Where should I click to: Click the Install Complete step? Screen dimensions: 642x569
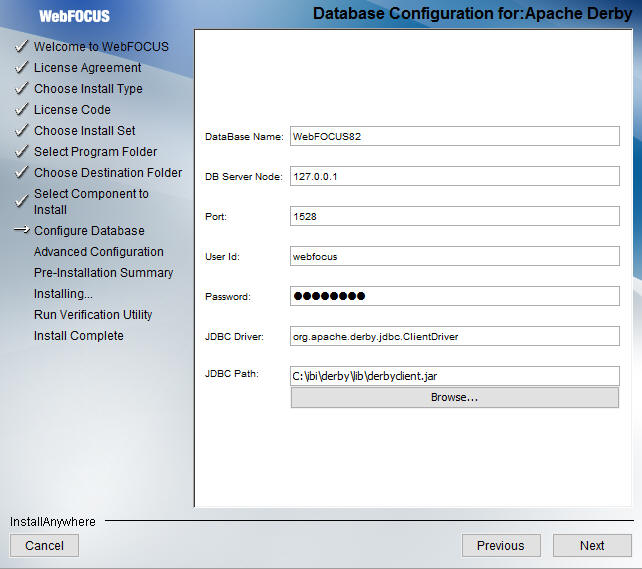pyautogui.click(x=79, y=336)
